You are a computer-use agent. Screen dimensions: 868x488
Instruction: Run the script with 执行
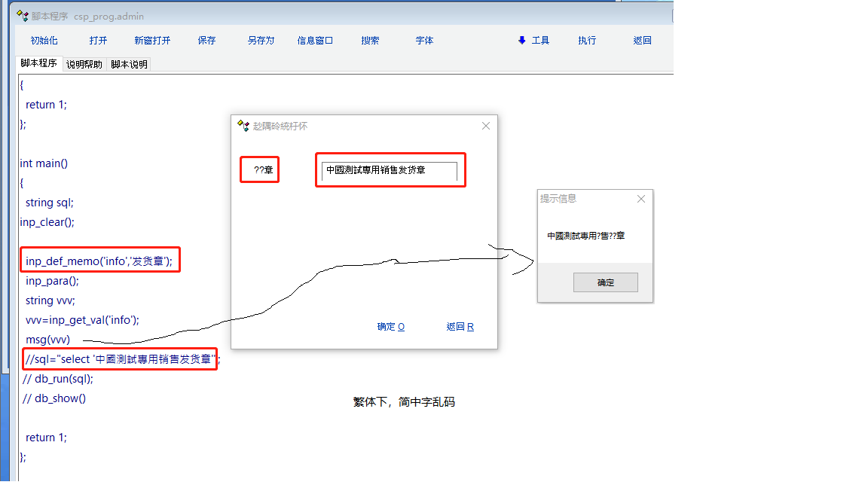[587, 41]
